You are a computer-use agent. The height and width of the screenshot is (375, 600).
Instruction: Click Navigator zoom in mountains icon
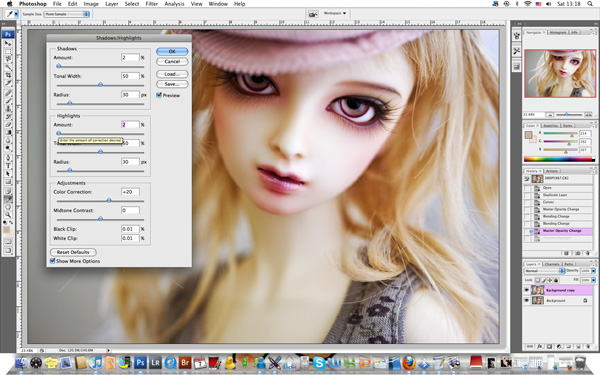click(588, 114)
